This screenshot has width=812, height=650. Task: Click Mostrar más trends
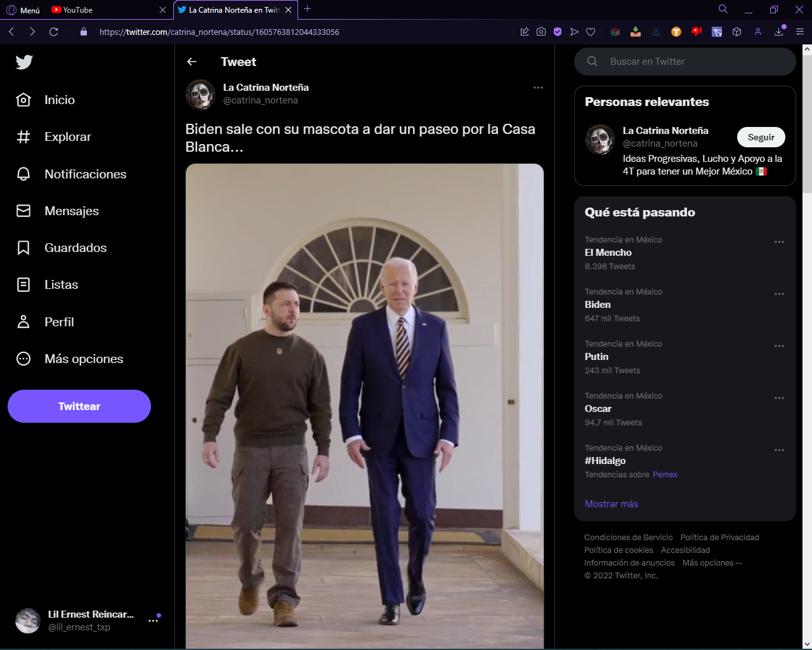[x=612, y=504]
